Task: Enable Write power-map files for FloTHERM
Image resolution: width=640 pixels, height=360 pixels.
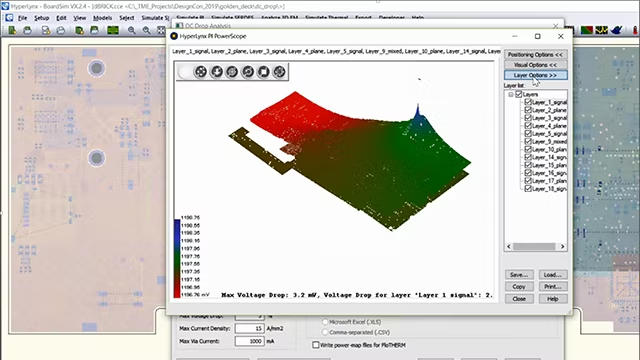Action: [x=316, y=345]
